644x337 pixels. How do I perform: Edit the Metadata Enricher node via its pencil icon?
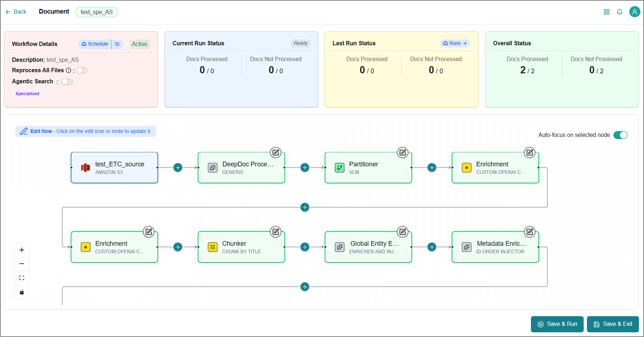point(530,232)
